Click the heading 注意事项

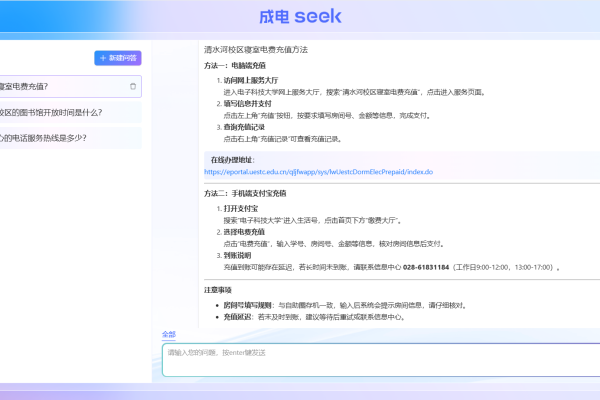[218, 290]
